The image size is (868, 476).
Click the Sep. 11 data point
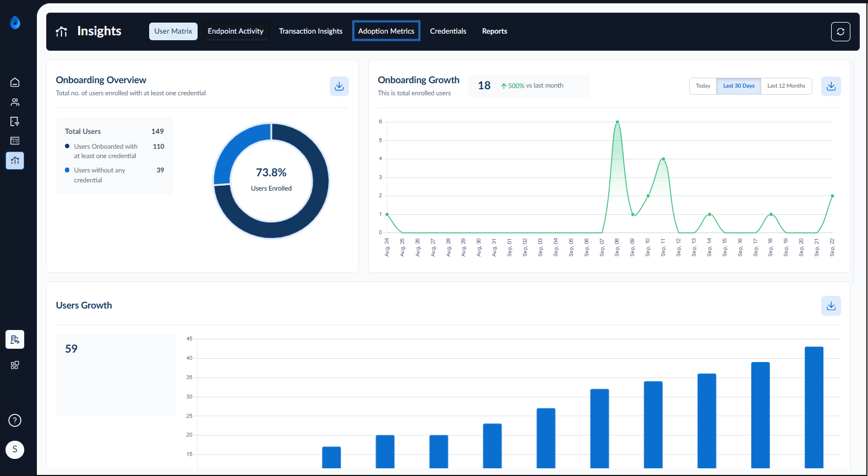(663, 159)
